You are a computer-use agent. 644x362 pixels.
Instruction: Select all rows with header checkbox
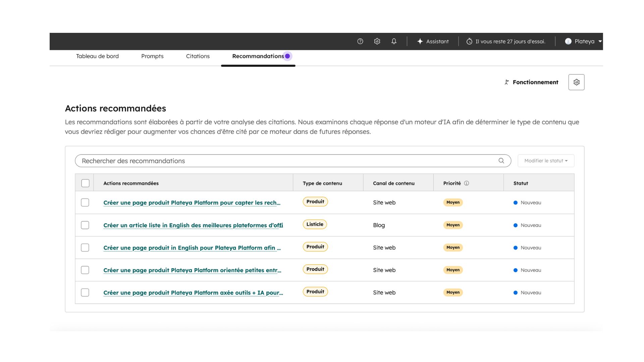click(85, 183)
